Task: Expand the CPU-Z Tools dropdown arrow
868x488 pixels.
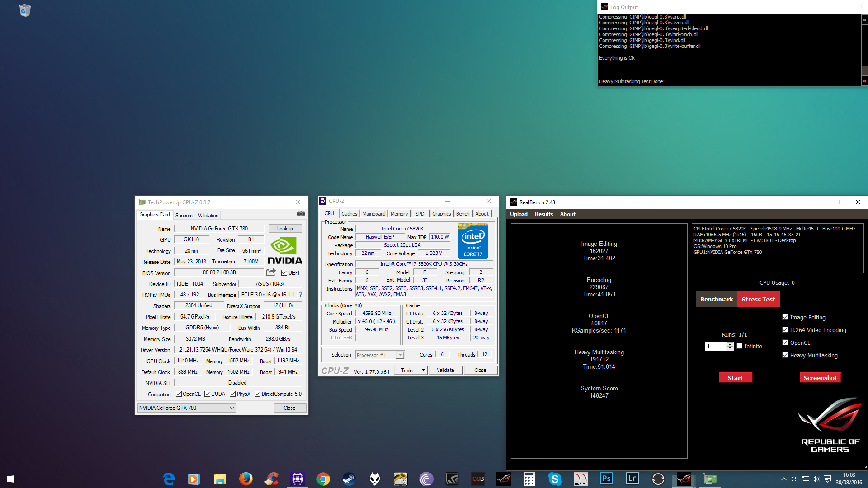Action: [x=423, y=370]
